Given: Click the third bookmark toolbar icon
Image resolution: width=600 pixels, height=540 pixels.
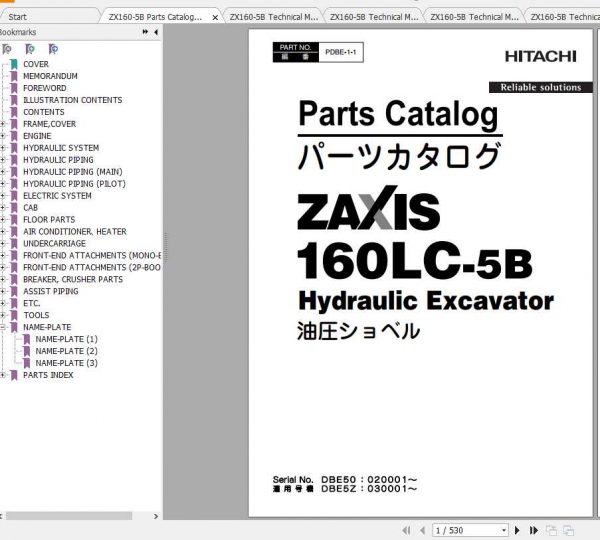Looking at the screenshot, I should (53, 49).
